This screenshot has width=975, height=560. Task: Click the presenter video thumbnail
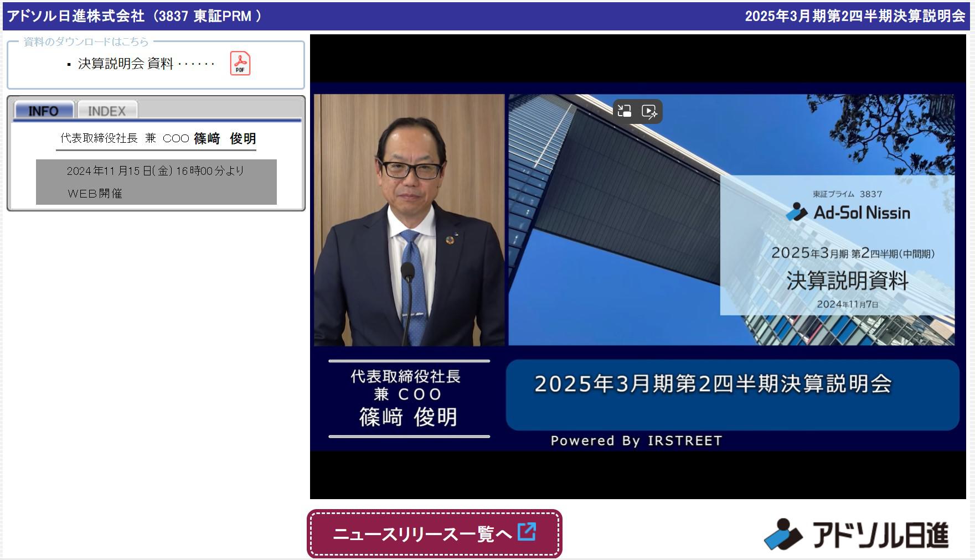click(409, 220)
